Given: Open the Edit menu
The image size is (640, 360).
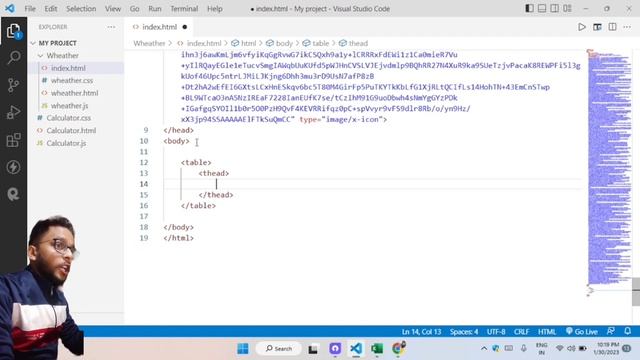Looking at the screenshot, I should pos(51,9).
